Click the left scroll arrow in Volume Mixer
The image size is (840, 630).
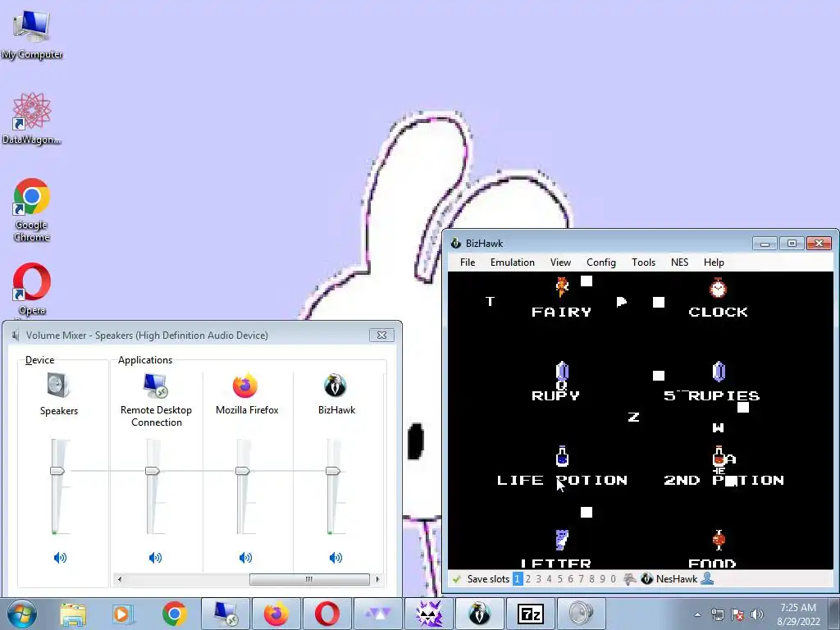point(120,580)
